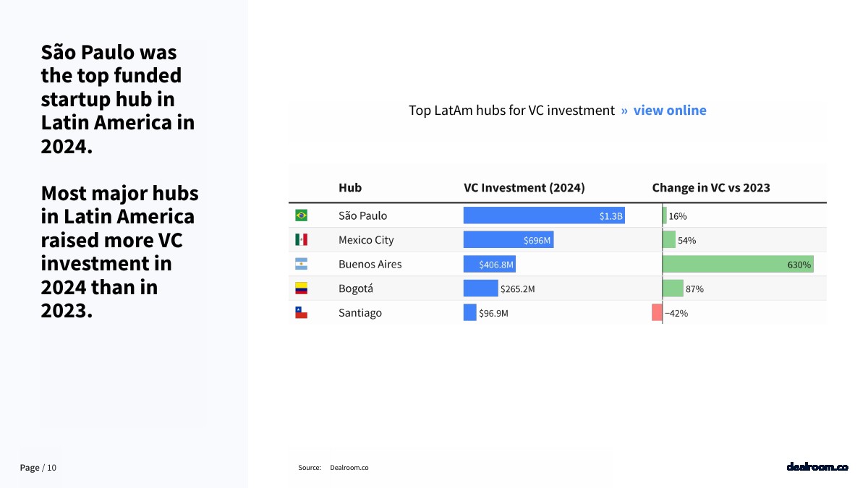The height and width of the screenshot is (488, 868).
Task: Click the Mexico flag icon
Action: pyautogui.click(x=301, y=239)
